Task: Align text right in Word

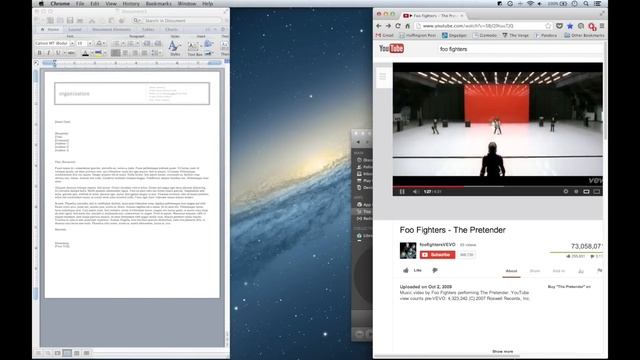Action: click(x=135, y=53)
